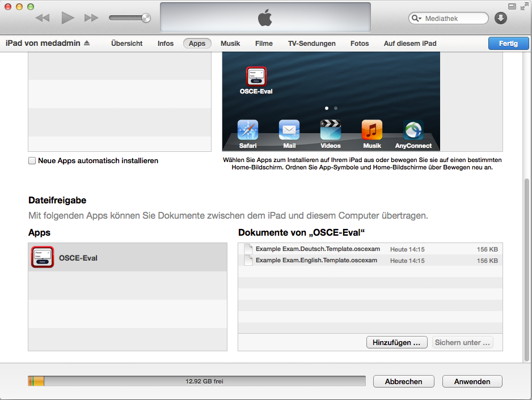Click Heute 14:15 date of Deutsch file
The width and height of the screenshot is (532, 400).
407,249
